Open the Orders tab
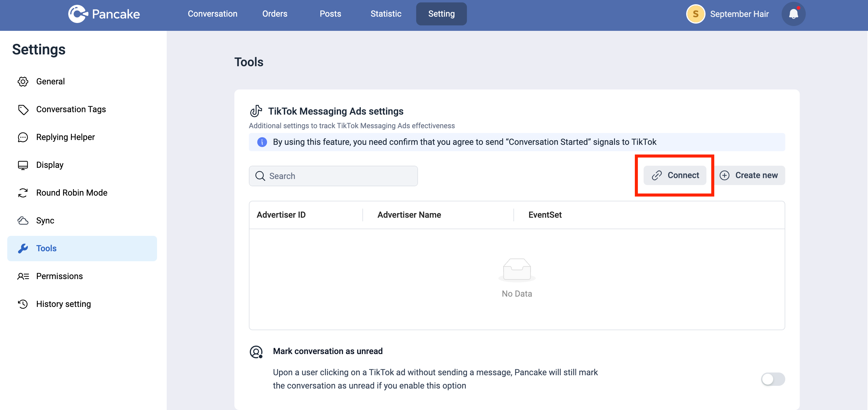 coord(275,14)
